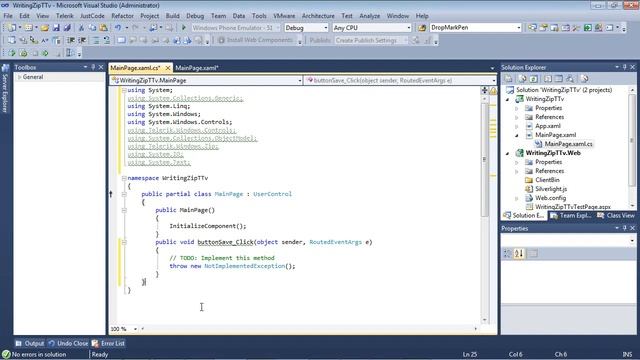Click the Toolbox wrench icon in toolbar
Screen dimensions: 640x360
point(576,28)
